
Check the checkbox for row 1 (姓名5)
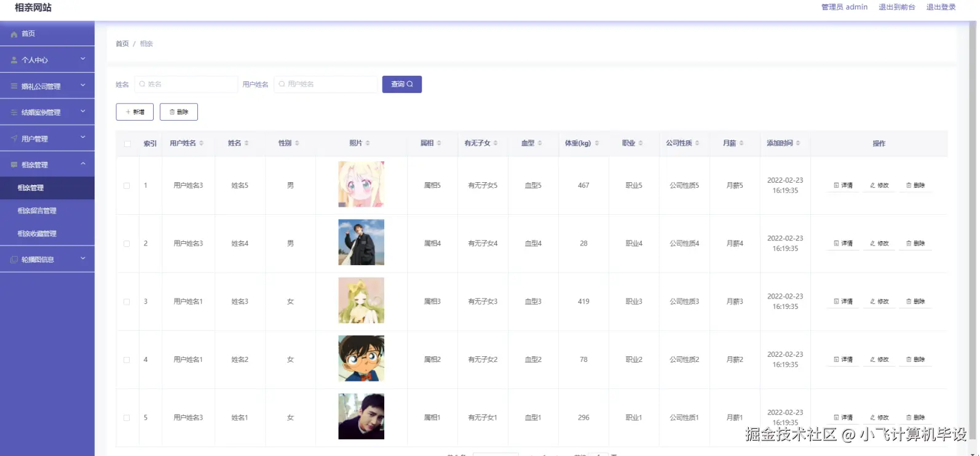127,186
